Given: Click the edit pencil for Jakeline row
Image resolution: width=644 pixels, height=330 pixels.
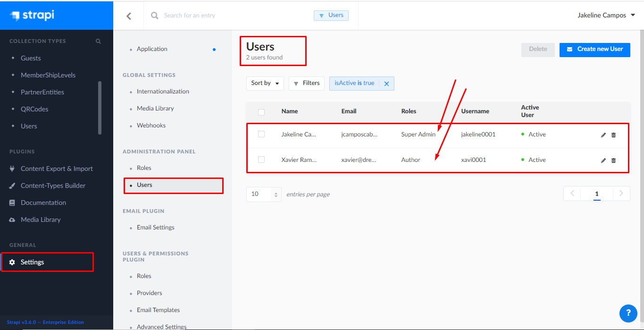Looking at the screenshot, I should (603, 135).
